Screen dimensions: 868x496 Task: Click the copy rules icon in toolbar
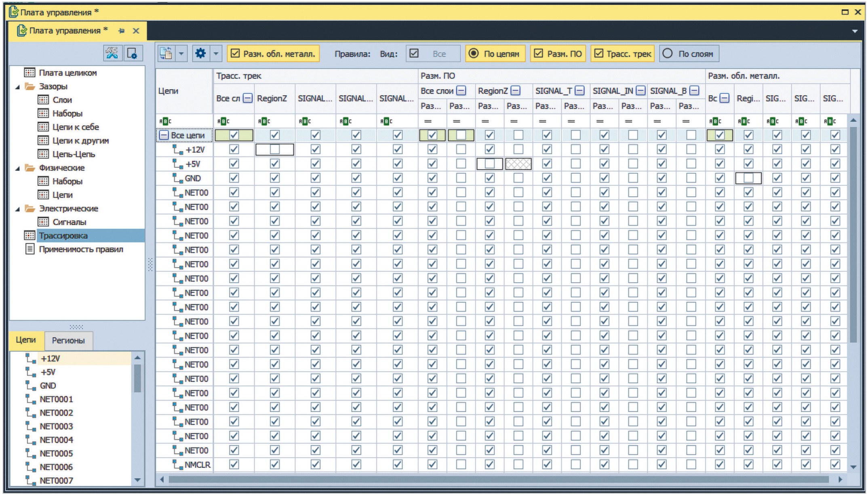[166, 53]
